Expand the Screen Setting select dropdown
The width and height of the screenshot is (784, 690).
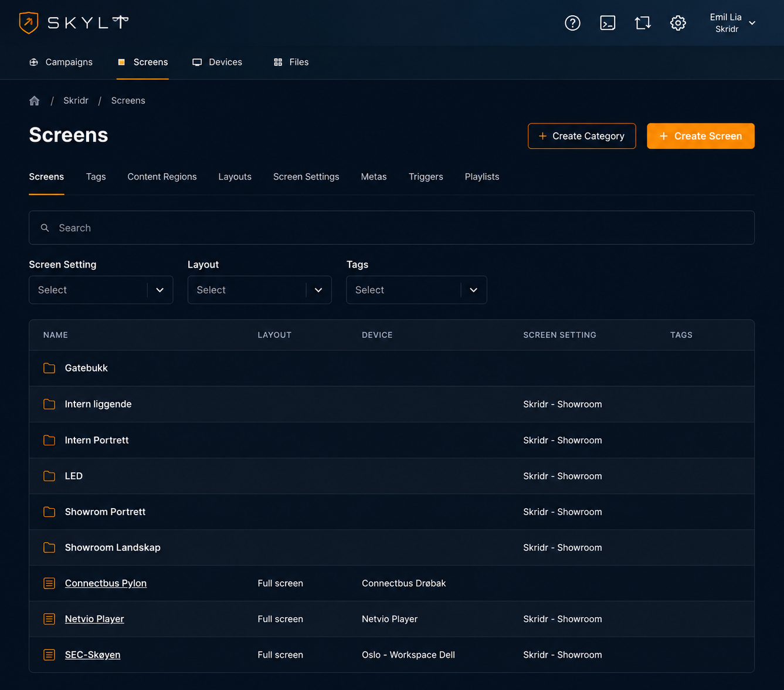pyautogui.click(x=101, y=290)
